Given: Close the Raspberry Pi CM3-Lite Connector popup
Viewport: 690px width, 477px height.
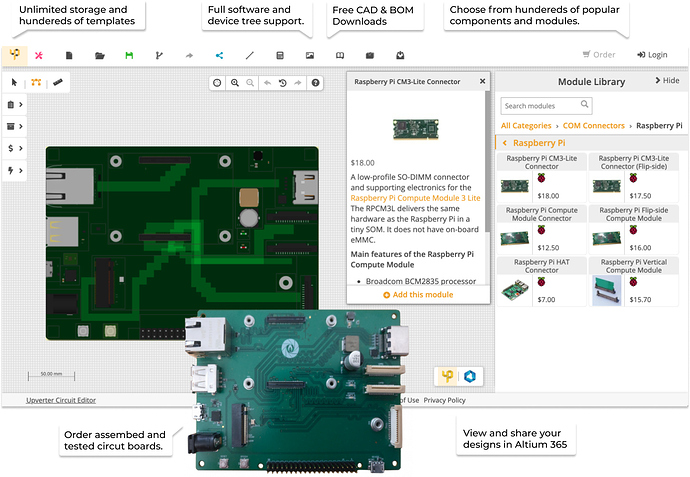Looking at the screenshot, I should [482, 81].
